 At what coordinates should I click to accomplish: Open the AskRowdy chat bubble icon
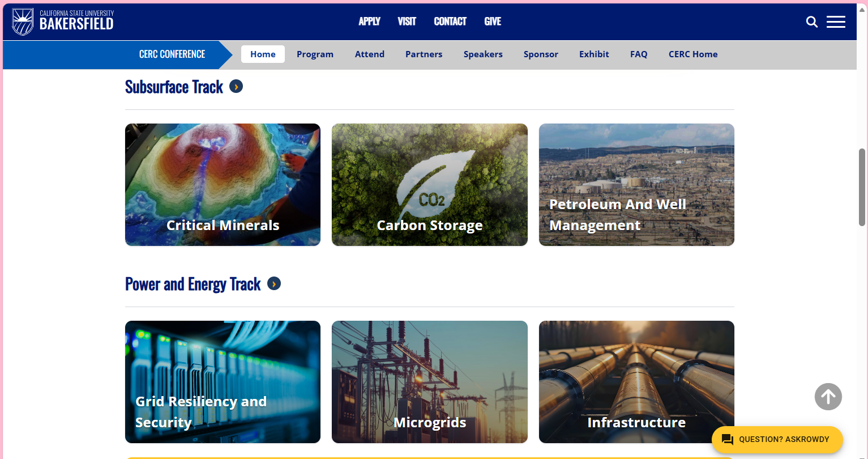coord(726,439)
